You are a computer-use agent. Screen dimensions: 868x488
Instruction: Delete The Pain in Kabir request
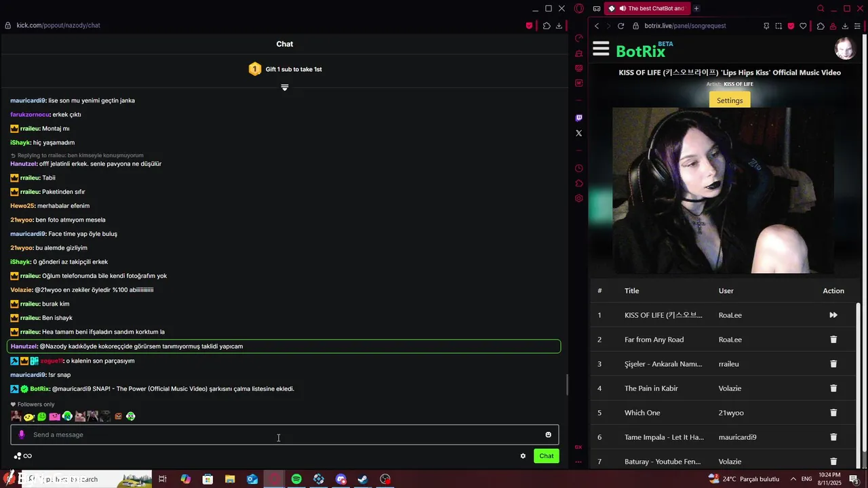[833, 388]
